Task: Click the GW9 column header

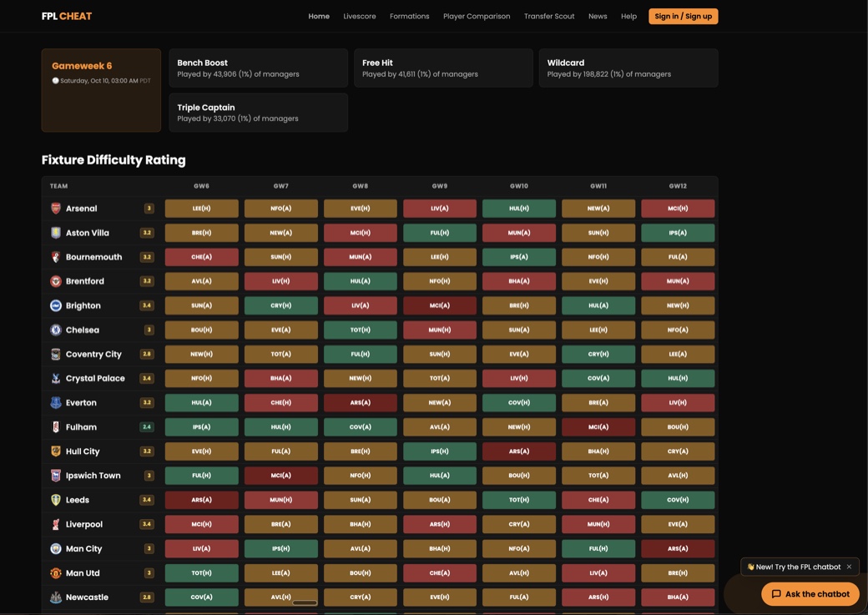Action: coord(440,186)
